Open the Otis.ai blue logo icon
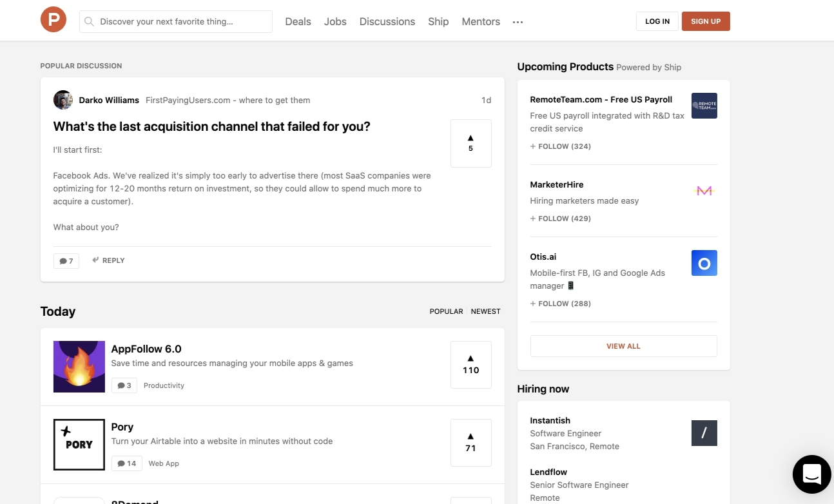The width and height of the screenshot is (834, 504). click(x=704, y=263)
